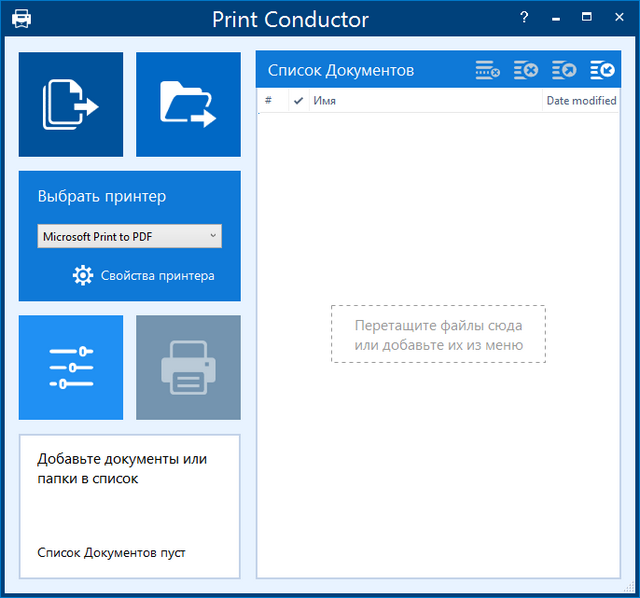The image size is (640, 598).
Task: Click the Добавьте документы или папки text
Action: point(122,469)
